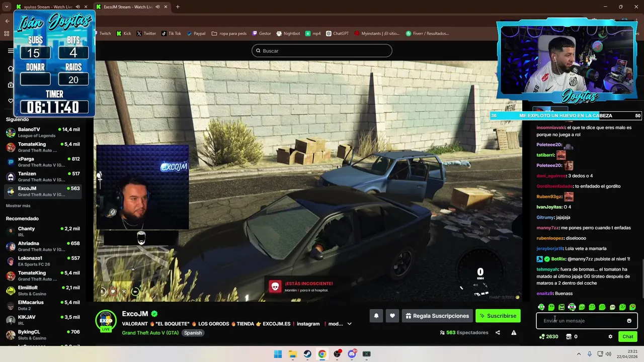The width and height of the screenshot is (644, 362).
Task: Open the recommended channel KIKJAV
Action: pos(43,320)
